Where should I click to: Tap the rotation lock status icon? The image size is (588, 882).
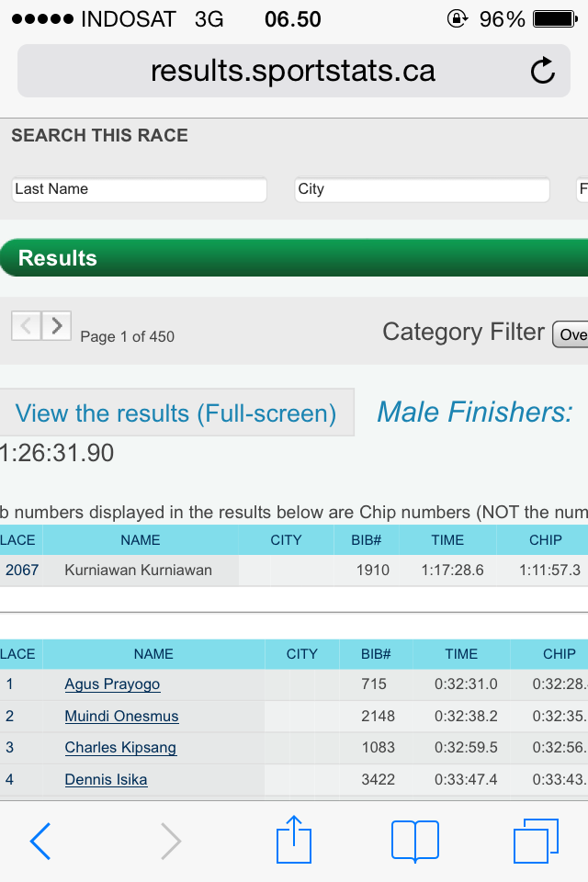click(x=458, y=19)
